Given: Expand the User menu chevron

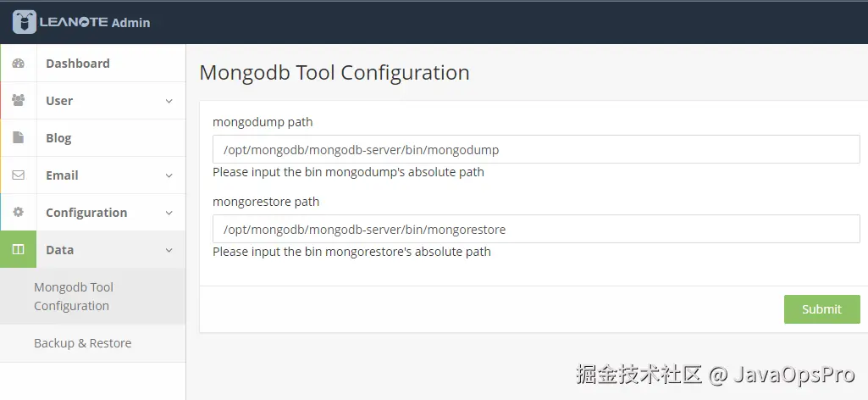Looking at the screenshot, I should click(x=169, y=101).
